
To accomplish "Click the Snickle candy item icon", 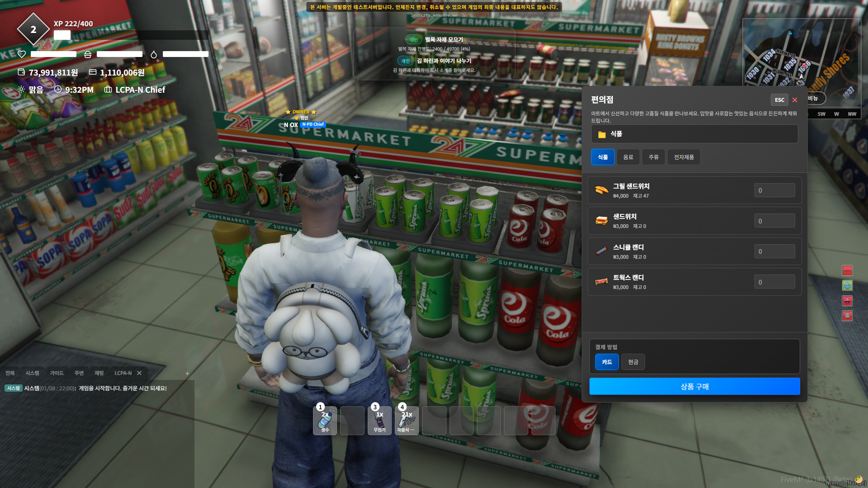I will tap(601, 251).
